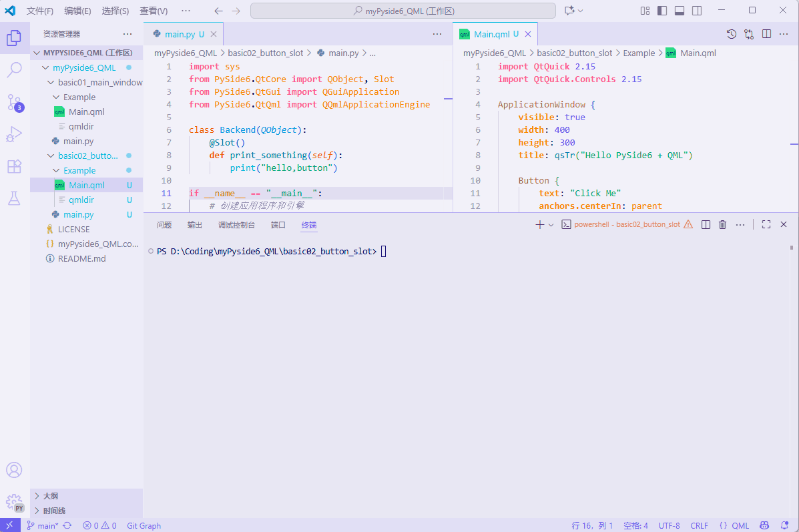Open the Extensions view
Viewport: 799px width, 532px height.
click(14, 166)
